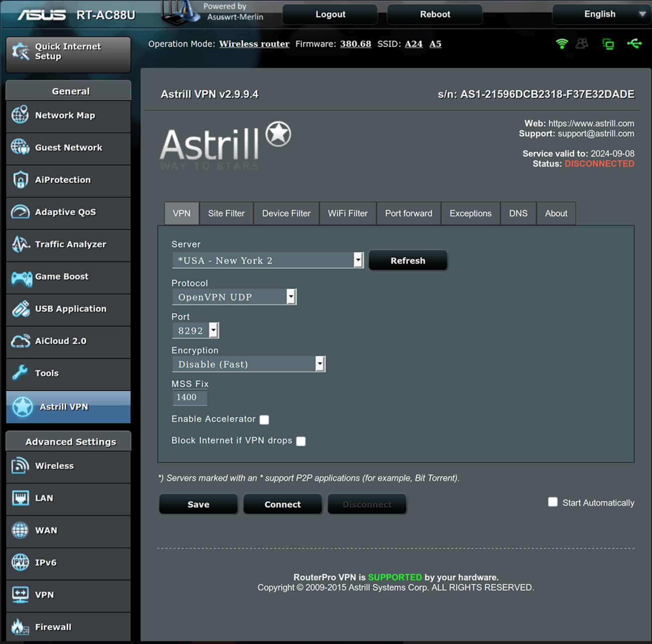The width and height of the screenshot is (652, 644).
Task: Click the Astrill VPN star icon
Action: point(23,406)
